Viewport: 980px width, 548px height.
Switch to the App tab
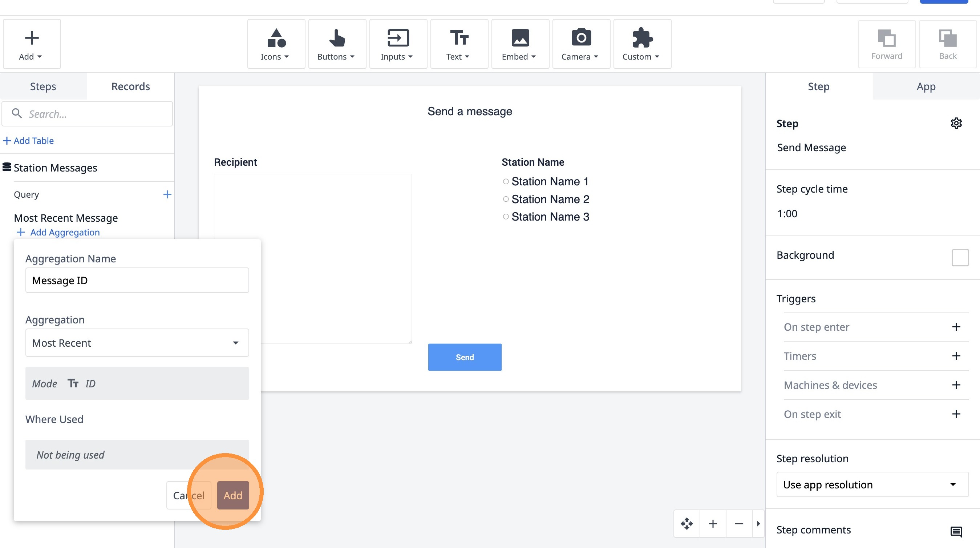[926, 86]
